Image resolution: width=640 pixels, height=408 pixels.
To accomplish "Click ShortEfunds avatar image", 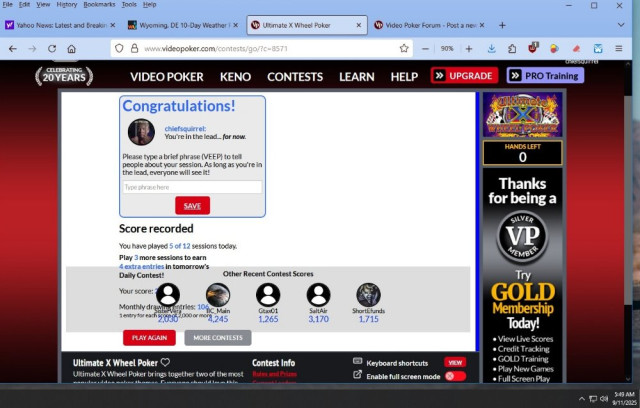I will (x=369, y=295).
